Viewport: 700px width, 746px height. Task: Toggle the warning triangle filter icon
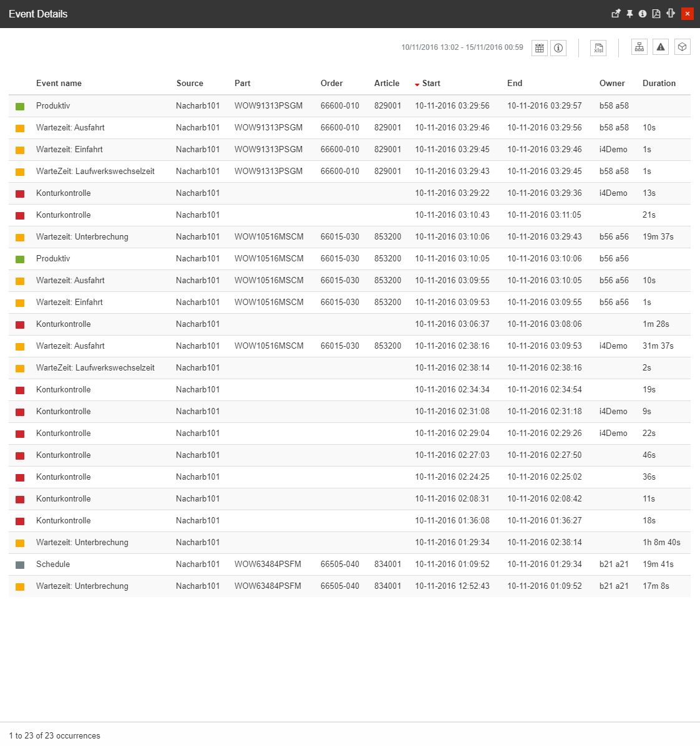(661, 47)
